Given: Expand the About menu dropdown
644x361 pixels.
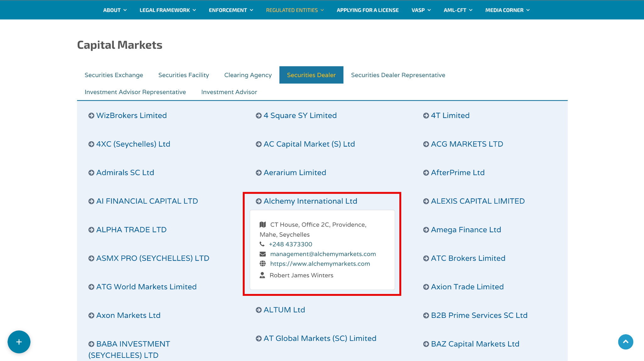Looking at the screenshot, I should [x=115, y=10].
